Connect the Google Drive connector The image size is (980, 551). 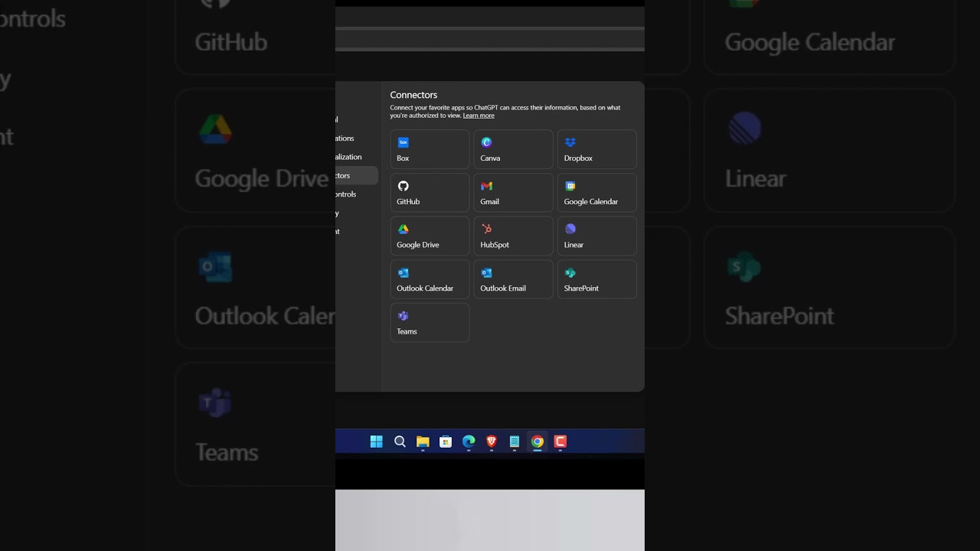pos(430,236)
